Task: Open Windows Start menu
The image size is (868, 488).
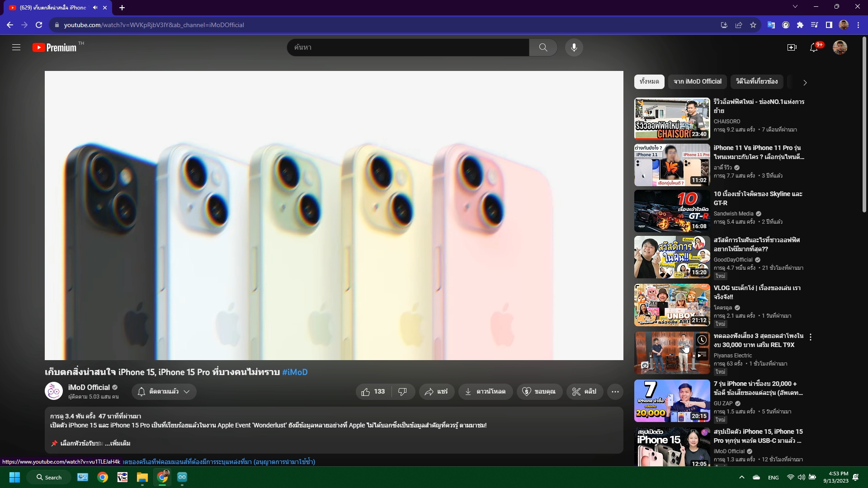Action: pos(14,477)
